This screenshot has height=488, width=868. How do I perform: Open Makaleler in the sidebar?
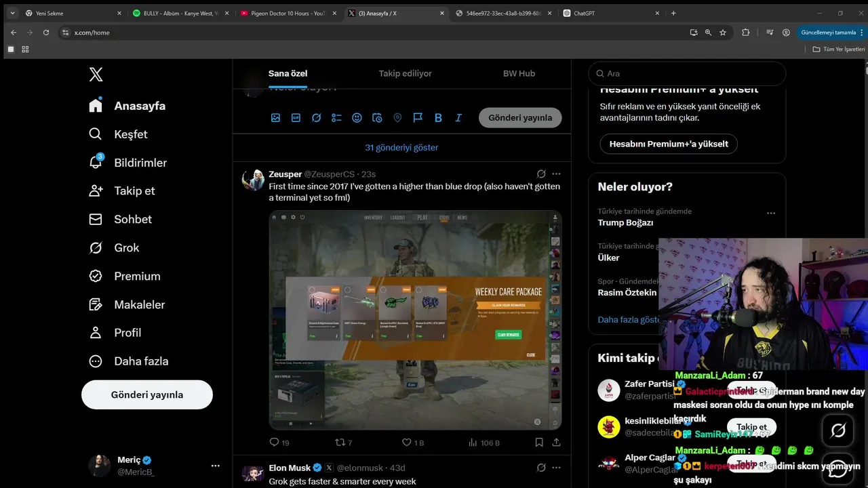click(127, 304)
